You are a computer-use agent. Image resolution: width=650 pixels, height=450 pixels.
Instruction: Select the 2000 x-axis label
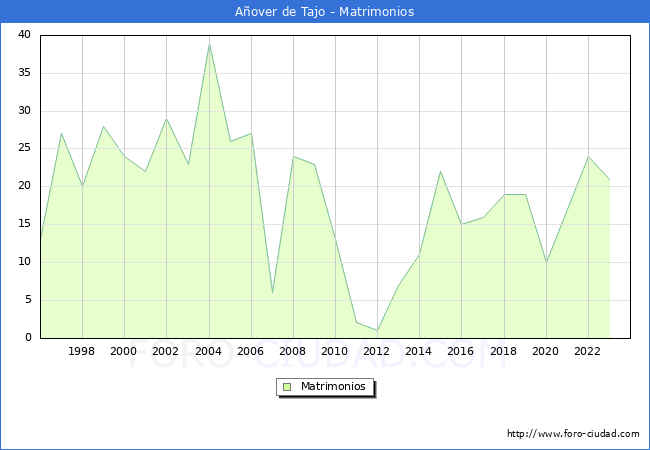(x=124, y=351)
